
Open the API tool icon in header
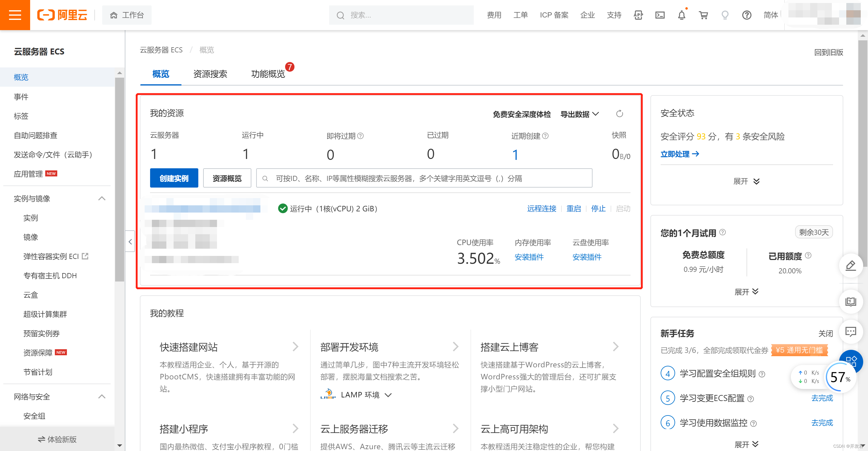pos(638,15)
